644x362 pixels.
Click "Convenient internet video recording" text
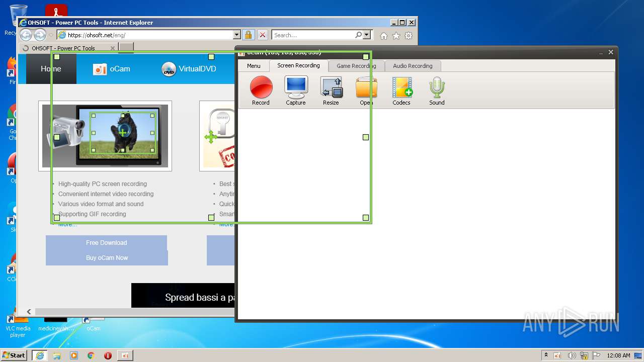106,194
